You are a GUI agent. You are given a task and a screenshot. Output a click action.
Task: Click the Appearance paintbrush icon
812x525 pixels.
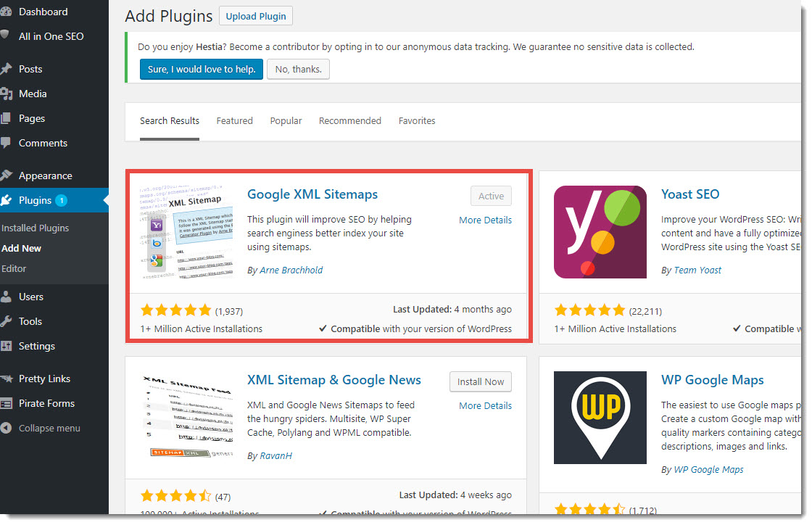[7, 175]
